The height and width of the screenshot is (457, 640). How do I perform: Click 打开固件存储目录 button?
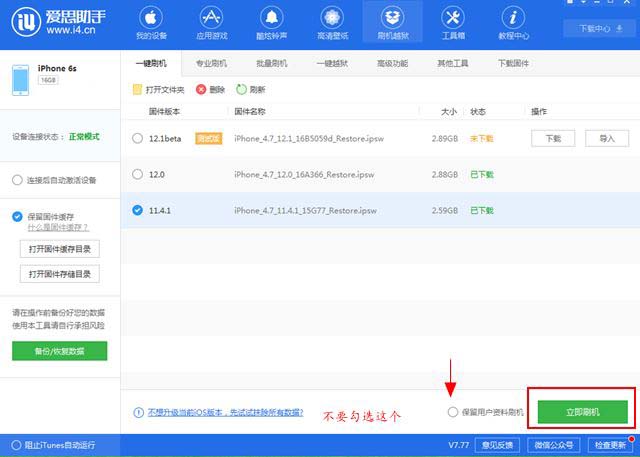(60, 274)
